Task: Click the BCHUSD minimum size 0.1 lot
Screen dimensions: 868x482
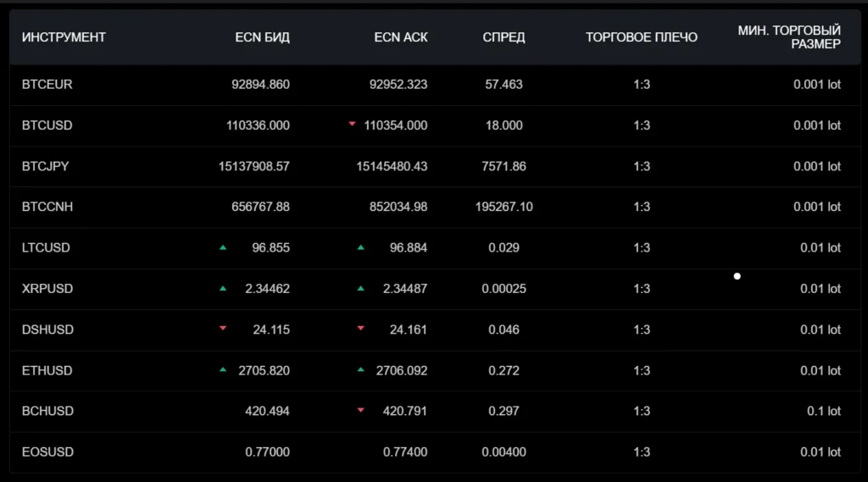Action: tap(824, 411)
